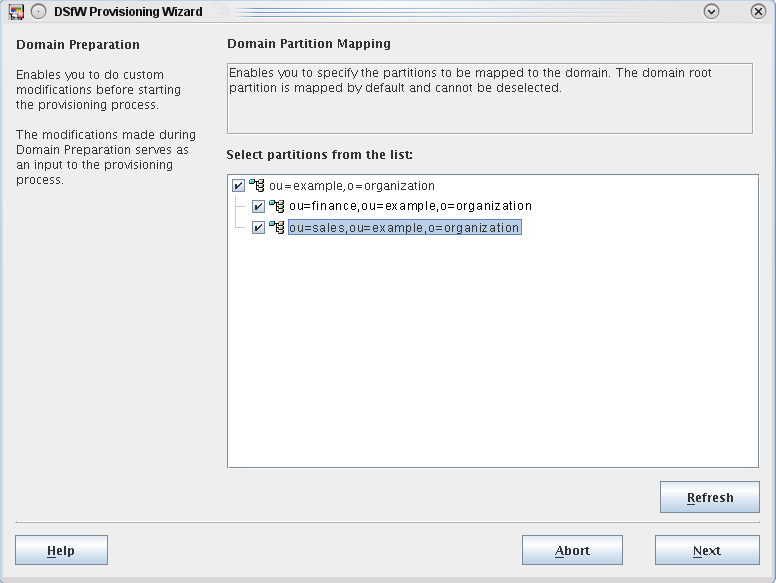Click the title bar roll-up arrow button

tap(712, 12)
